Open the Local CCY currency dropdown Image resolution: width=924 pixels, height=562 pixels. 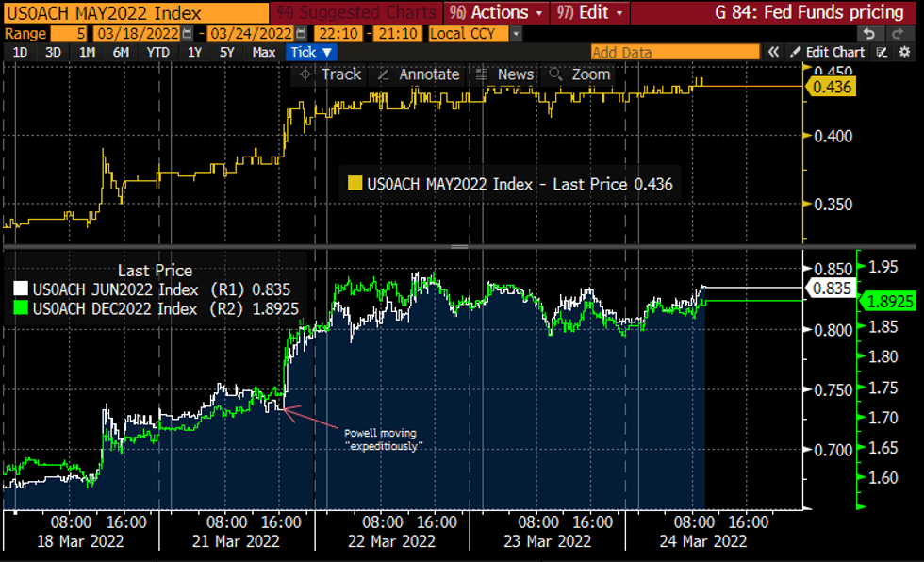[474, 34]
